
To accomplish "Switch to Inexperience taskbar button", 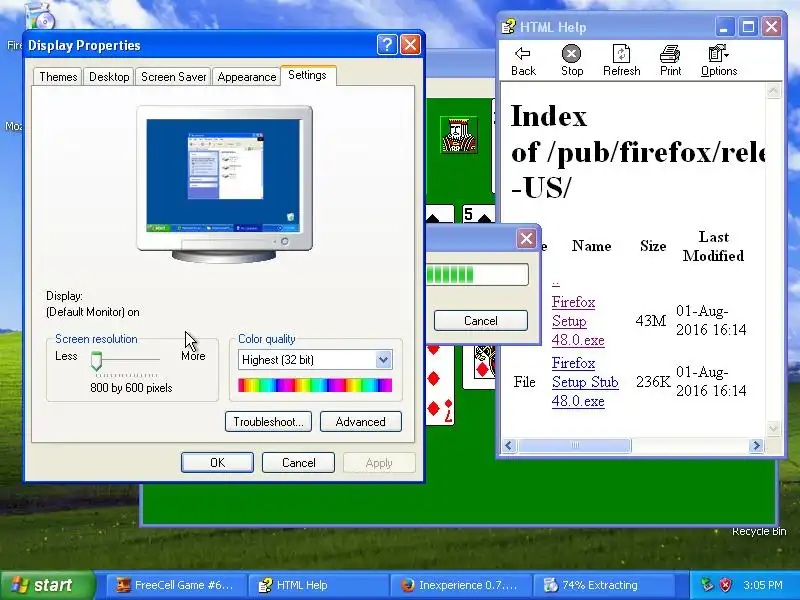I will pos(461,585).
